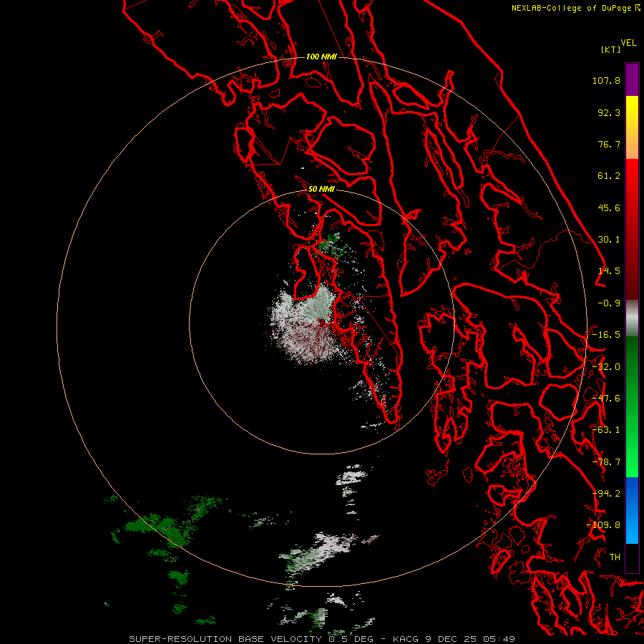Pick the green segment of velocity color bar

point(632,406)
